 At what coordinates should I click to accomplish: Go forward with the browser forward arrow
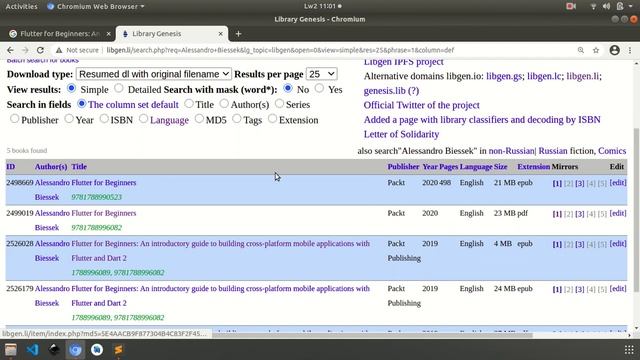click(25, 50)
